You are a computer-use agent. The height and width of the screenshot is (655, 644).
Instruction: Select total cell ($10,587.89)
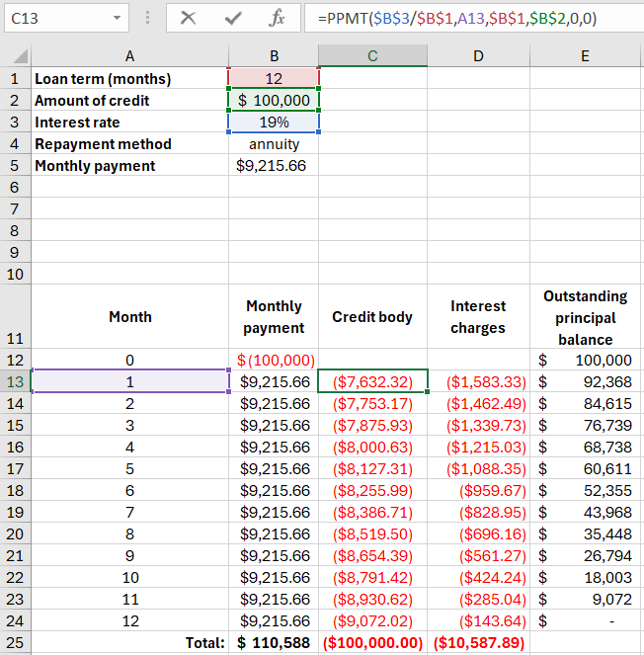click(478, 642)
